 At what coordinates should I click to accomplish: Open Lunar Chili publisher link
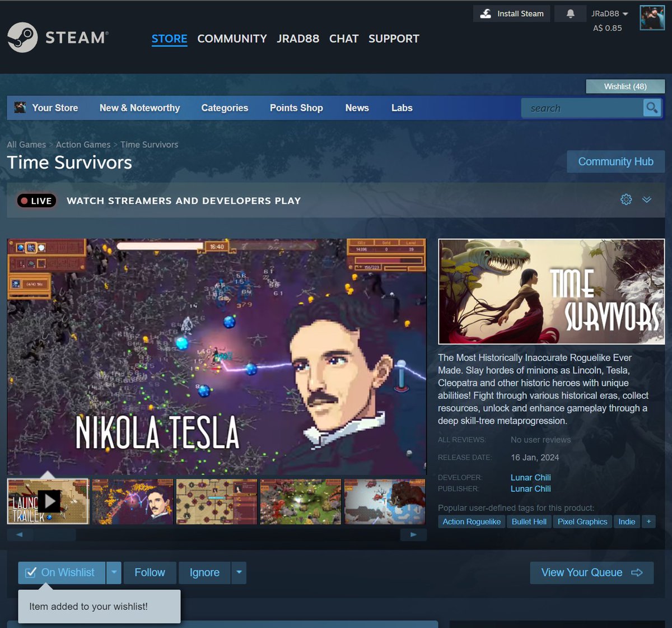[x=530, y=489]
